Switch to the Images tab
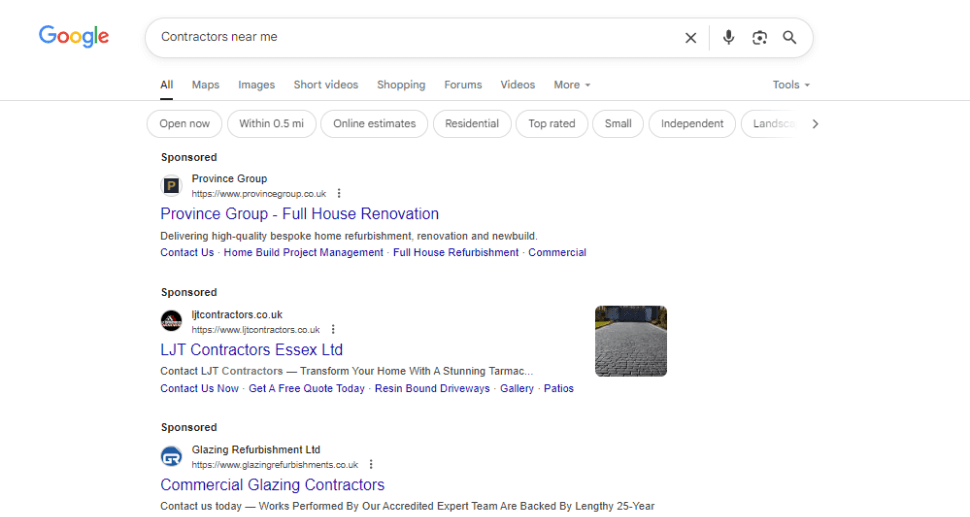 click(x=256, y=85)
